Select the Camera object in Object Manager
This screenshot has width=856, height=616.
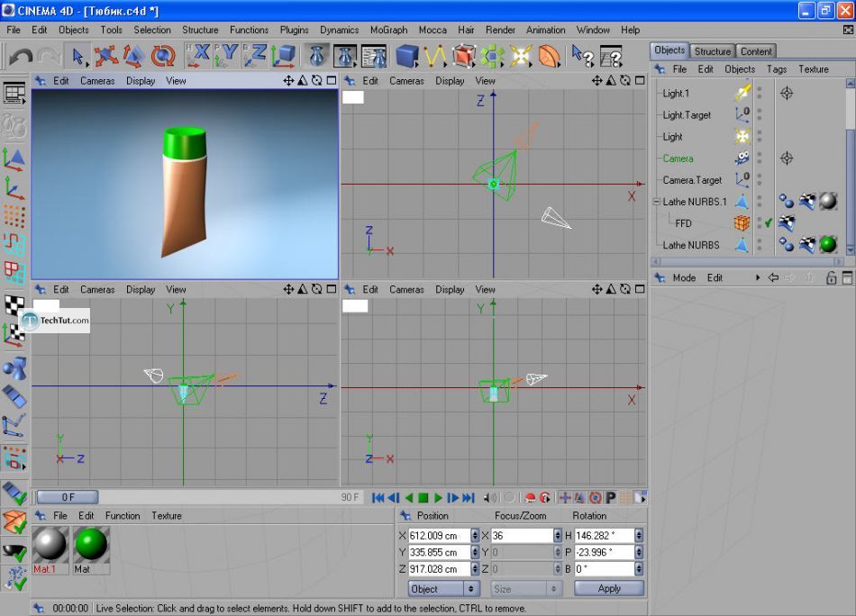pyautogui.click(x=678, y=159)
